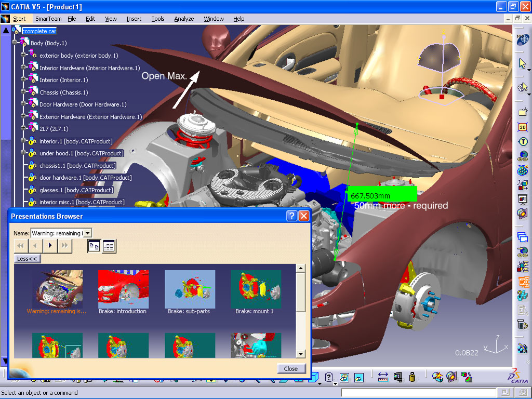The width and height of the screenshot is (532, 399).
Task: Click the gear with arrow selection icon
Action: tap(523, 87)
